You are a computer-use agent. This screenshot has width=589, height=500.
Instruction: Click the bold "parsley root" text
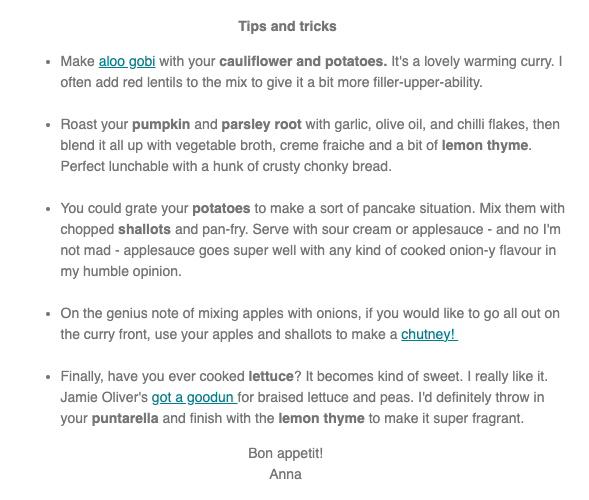point(261,125)
